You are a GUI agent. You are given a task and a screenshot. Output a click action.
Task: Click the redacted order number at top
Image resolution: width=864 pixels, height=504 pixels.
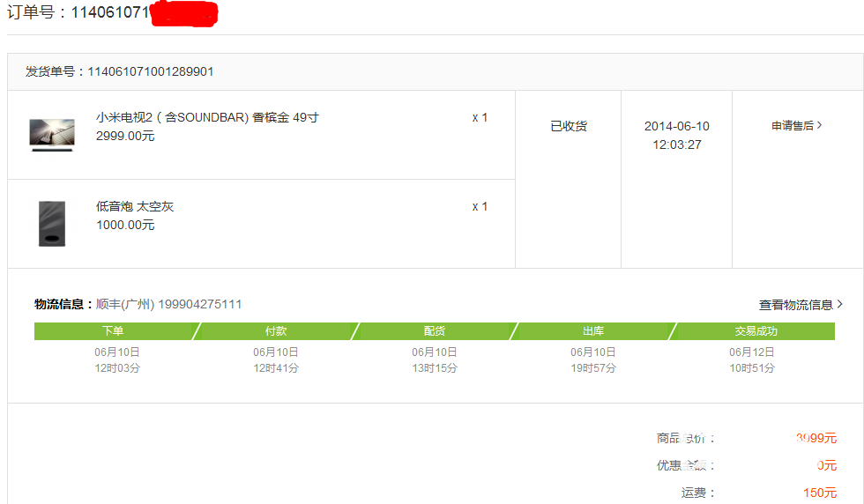tap(183, 14)
